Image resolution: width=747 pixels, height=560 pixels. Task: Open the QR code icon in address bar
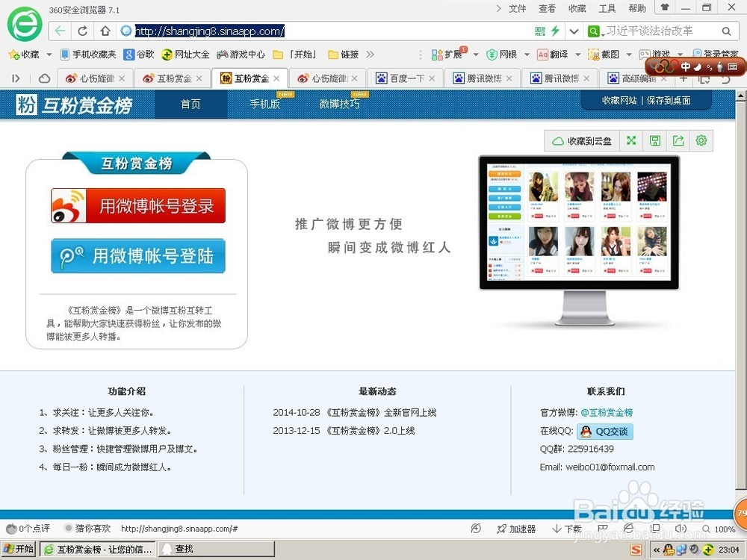tap(540, 31)
